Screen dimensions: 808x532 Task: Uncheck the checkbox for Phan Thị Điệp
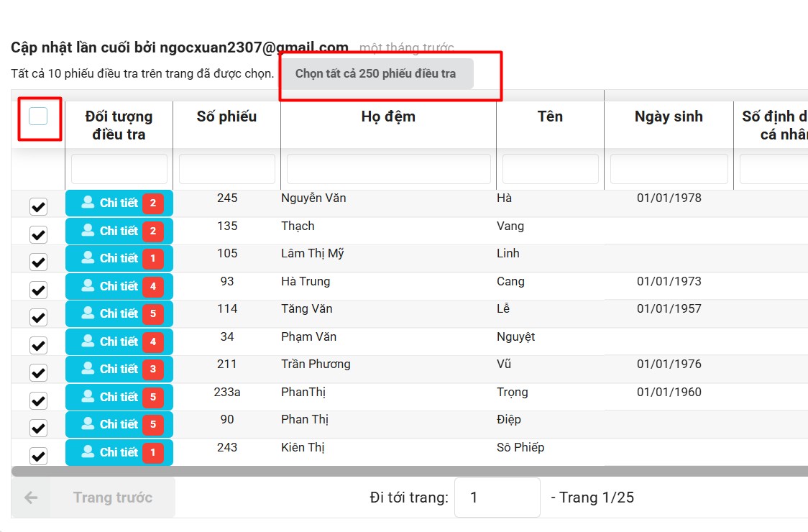point(38,428)
